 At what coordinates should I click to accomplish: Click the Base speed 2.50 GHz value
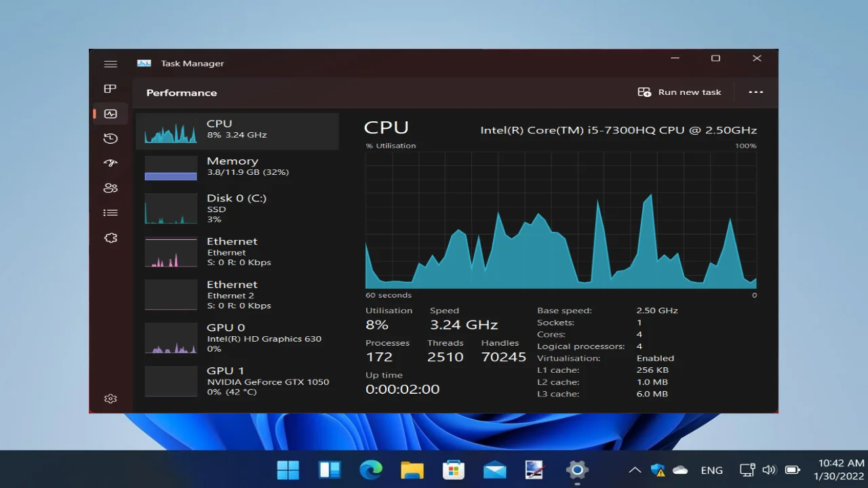657,310
